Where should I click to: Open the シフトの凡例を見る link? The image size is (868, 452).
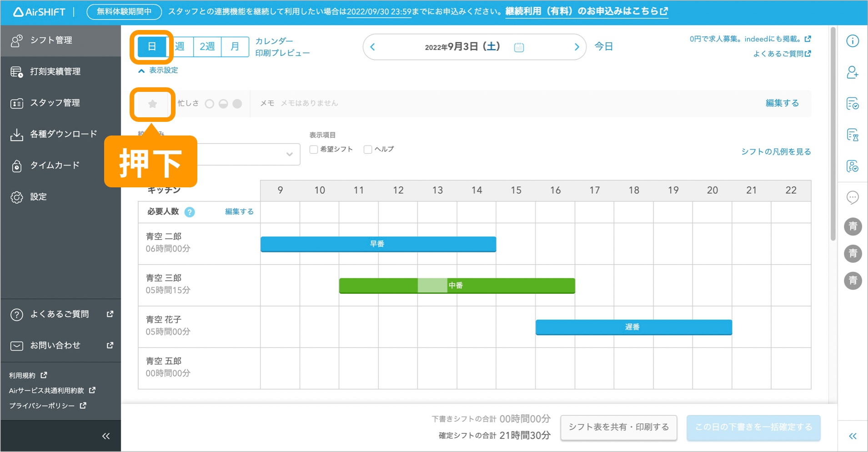click(x=776, y=151)
